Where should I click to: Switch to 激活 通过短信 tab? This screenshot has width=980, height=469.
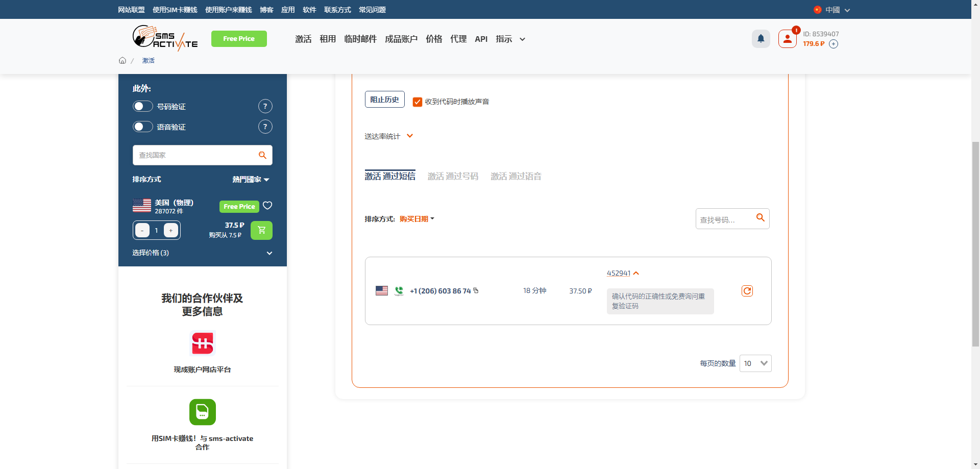[x=390, y=176]
